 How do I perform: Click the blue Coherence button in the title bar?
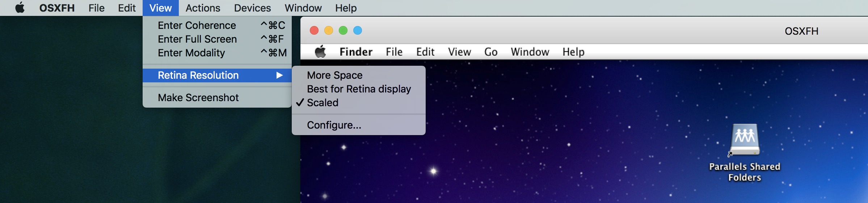click(x=358, y=30)
